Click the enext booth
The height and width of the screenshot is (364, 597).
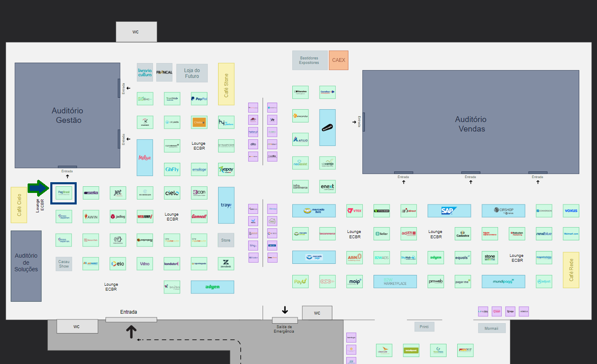(x=327, y=187)
